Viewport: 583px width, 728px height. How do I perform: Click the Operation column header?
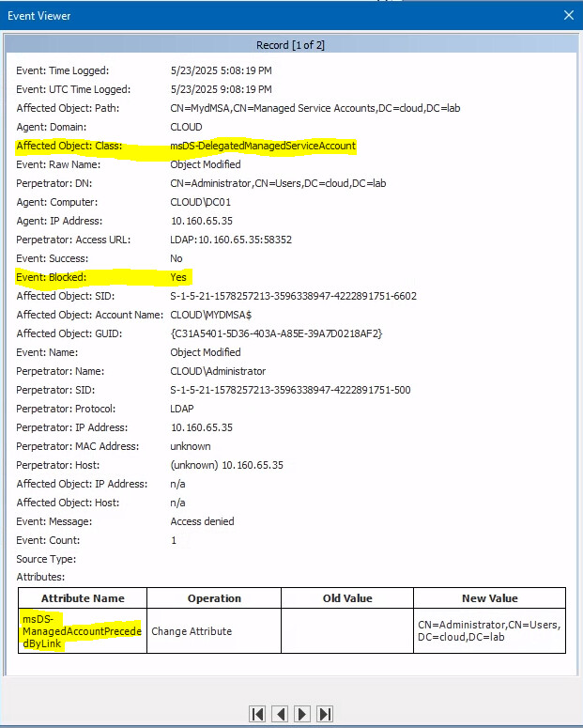pos(214,598)
